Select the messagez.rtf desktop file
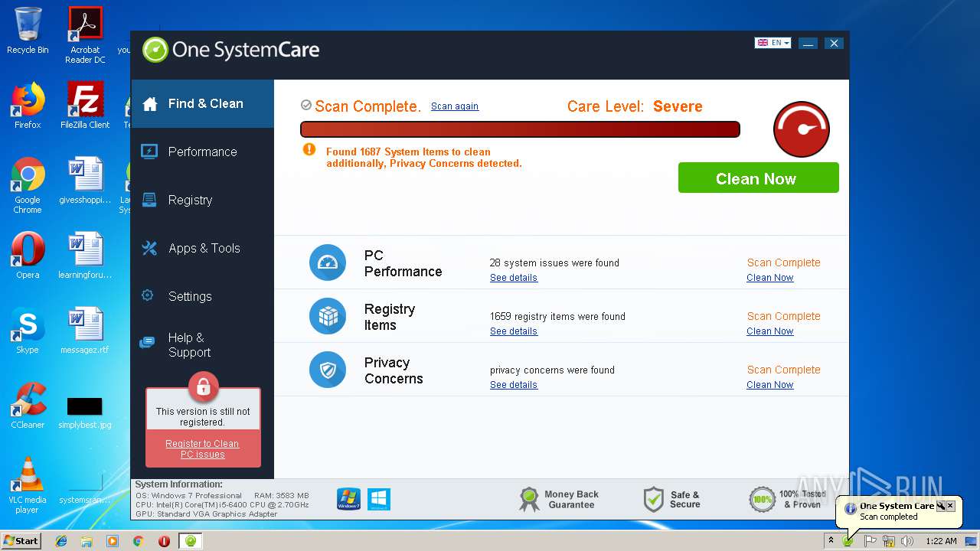 [x=85, y=331]
